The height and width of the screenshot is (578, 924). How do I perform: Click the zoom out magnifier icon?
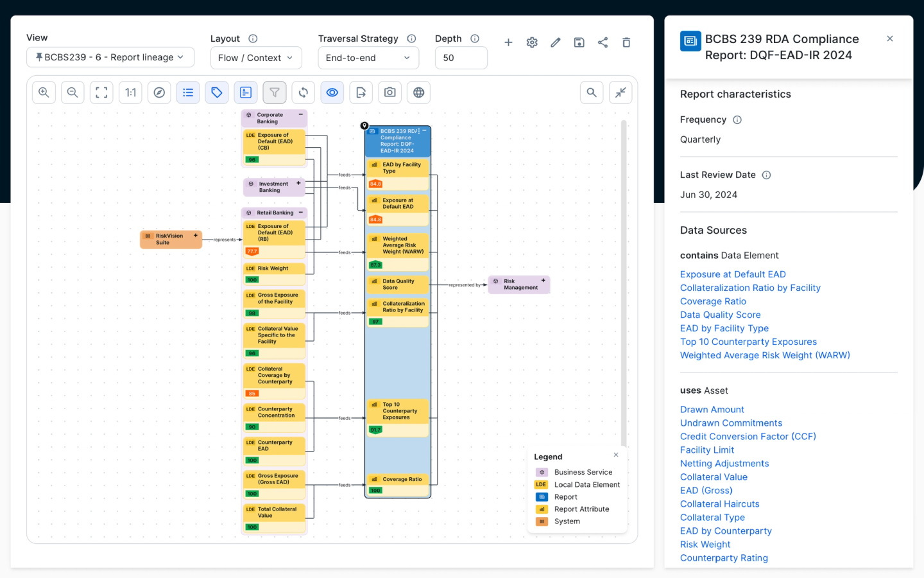click(x=73, y=92)
